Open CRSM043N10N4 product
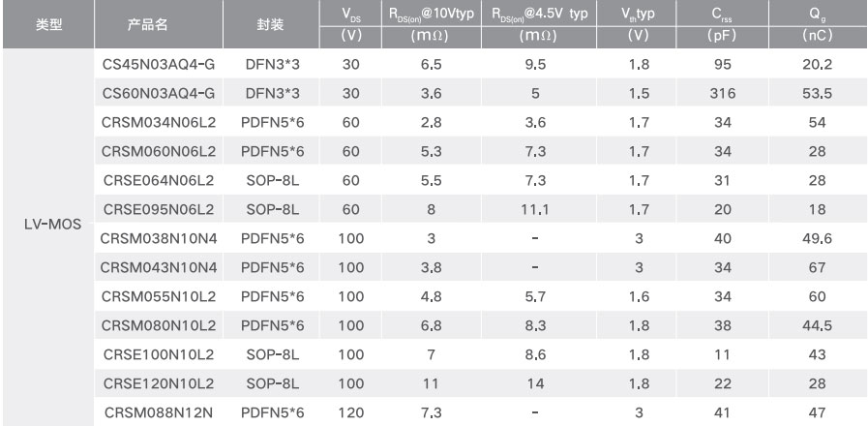This screenshot has height=426, width=868. (x=159, y=267)
